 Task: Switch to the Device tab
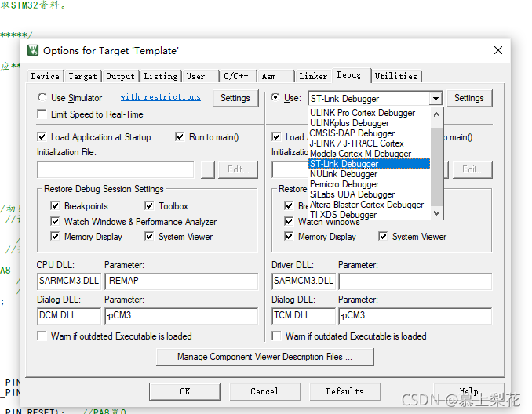[46, 76]
